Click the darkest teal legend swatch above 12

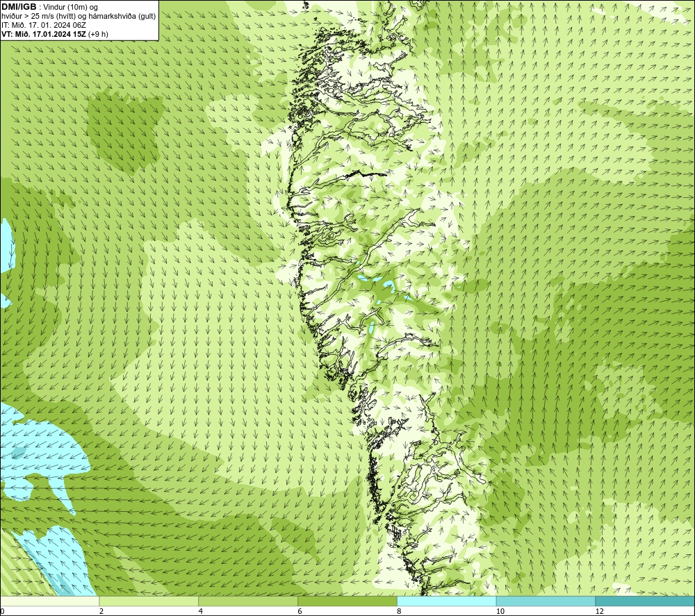pyautogui.click(x=645, y=601)
